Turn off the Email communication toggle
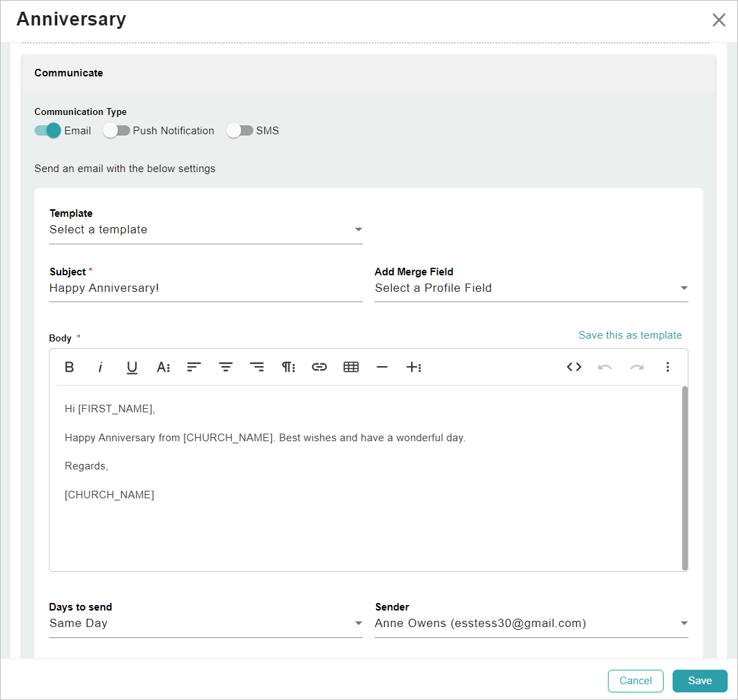 tap(48, 131)
